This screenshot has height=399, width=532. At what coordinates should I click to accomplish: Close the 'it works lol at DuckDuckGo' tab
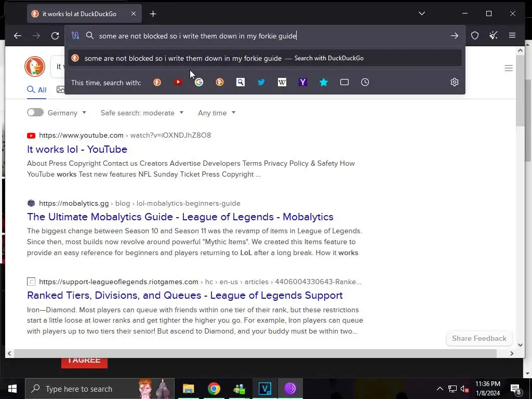134,14
